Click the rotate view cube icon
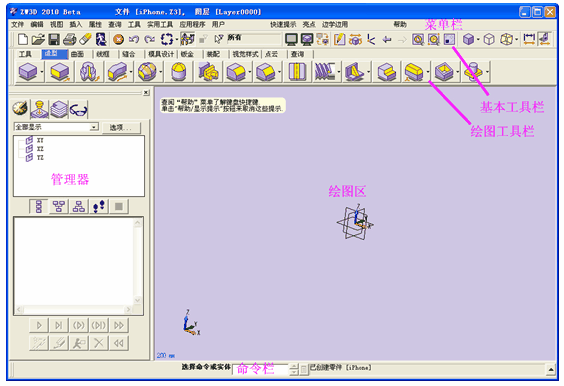 355,39
